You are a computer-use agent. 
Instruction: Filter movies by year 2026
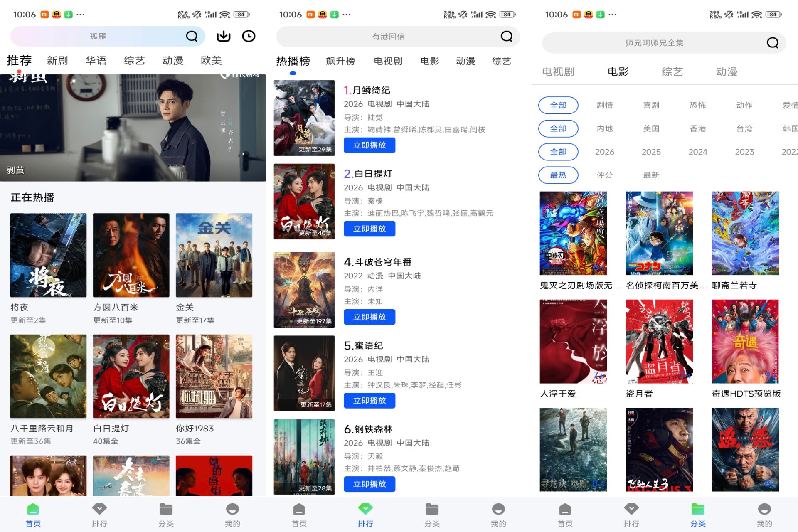pyautogui.click(x=605, y=152)
